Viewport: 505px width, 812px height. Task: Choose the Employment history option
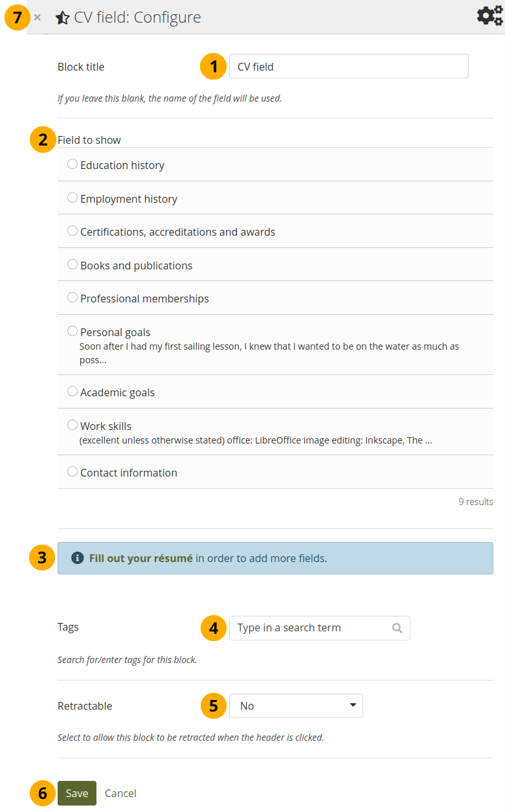tap(73, 198)
